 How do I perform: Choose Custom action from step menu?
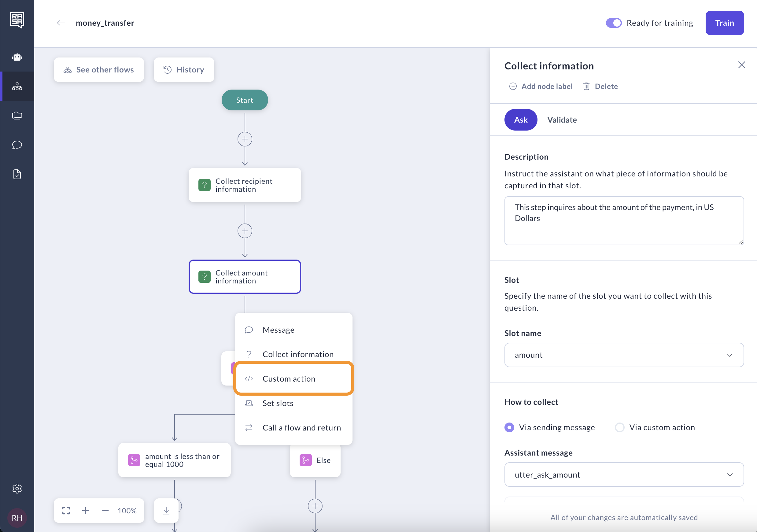(x=289, y=379)
